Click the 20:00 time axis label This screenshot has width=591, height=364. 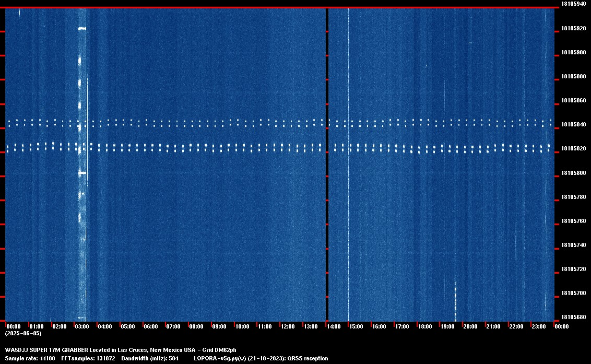click(x=470, y=326)
